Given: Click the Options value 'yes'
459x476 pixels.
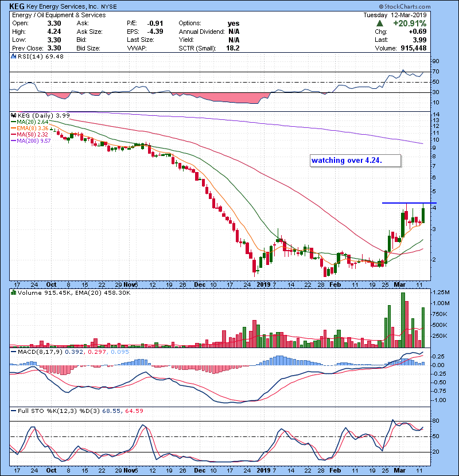Looking at the screenshot, I should click(234, 24).
